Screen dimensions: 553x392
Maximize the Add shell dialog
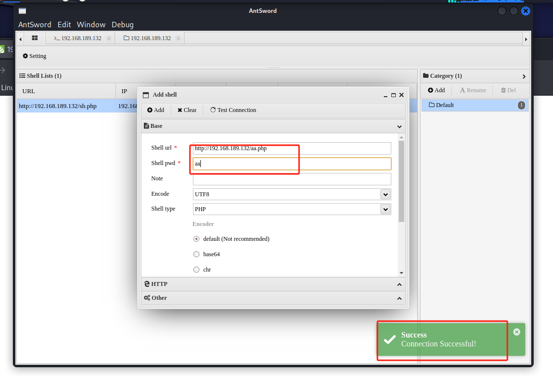point(394,95)
